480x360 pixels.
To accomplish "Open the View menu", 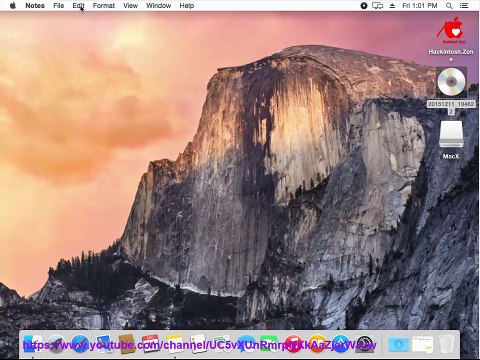I will point(130,6).
